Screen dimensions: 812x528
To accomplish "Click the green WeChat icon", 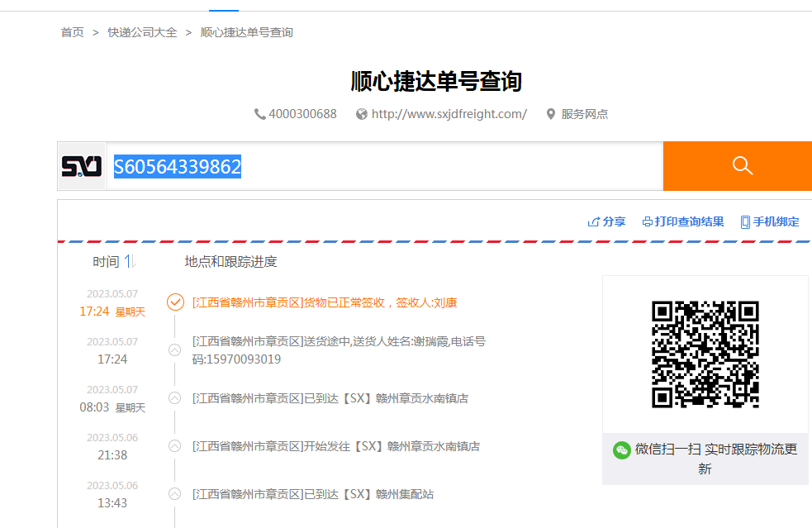I will (x=621, y=450).
